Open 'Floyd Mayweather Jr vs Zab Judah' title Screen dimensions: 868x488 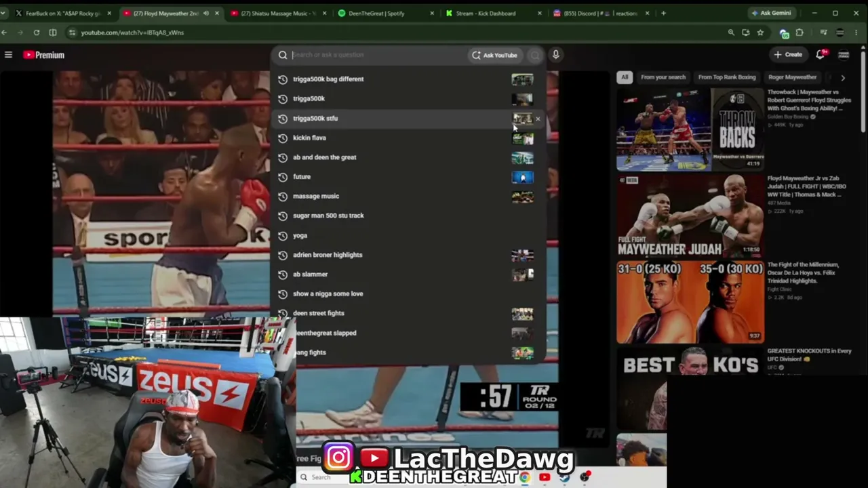coord(808,186)
